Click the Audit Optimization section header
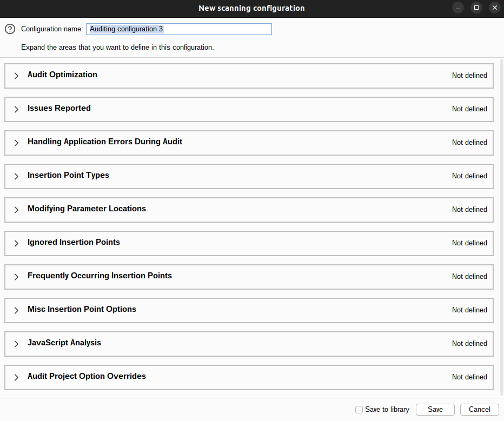 (62, 75)
